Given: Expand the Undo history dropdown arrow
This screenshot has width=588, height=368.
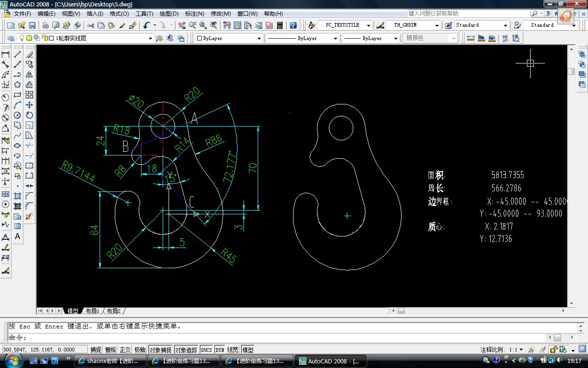Looking at the screenshot, I should pyautogui.click(x=155, y=25).
